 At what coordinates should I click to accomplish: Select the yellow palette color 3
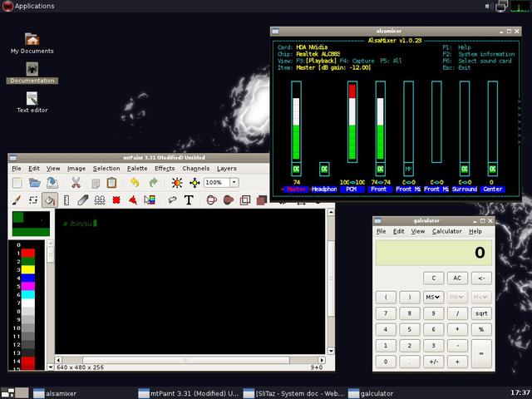(x=28, y=269)
